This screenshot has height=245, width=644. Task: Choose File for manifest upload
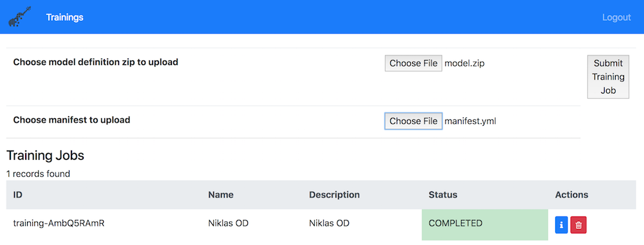coord(413,121)
